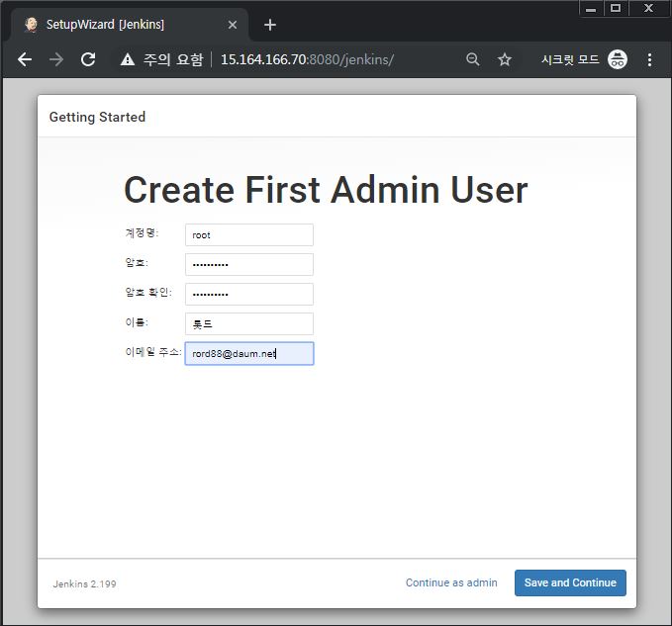Focus the first password field

tap(249, 264)
